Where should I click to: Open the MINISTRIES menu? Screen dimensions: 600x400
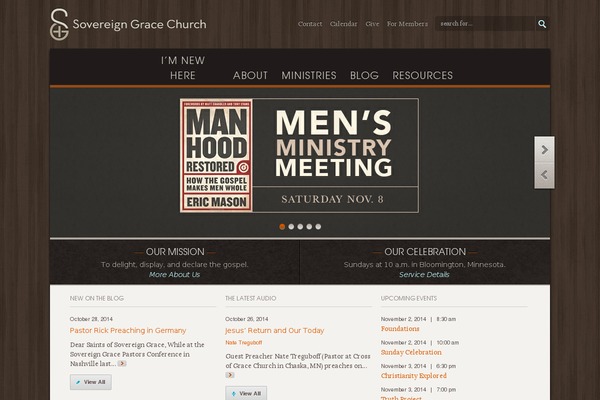(x=309, y=75)
